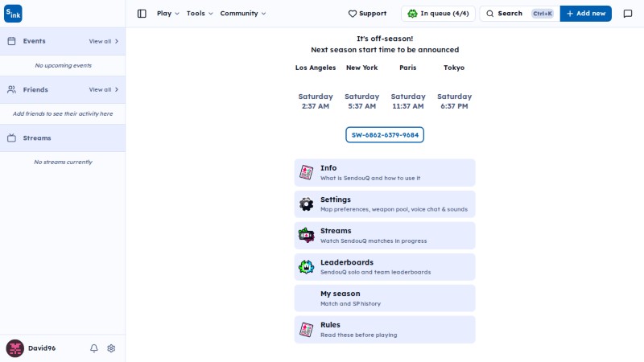Click the Events View all chevron arrow
Image resolution: width=644 pixels, height=362 pixels.
click(x=117, y=42)
